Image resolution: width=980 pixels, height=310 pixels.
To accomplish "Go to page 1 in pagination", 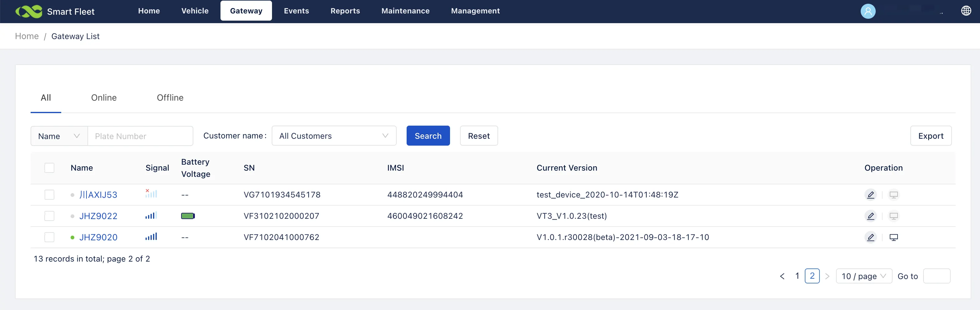I will 797,276.
